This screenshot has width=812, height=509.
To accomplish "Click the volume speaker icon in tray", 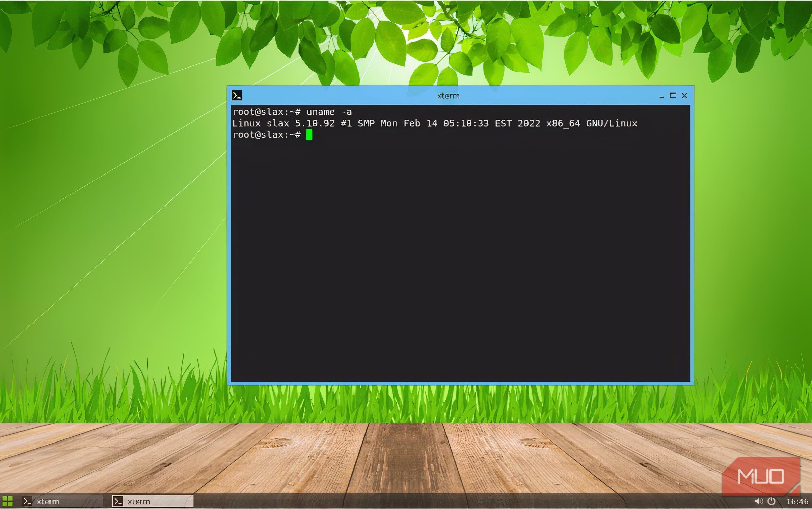I will (x=759, y=501).
